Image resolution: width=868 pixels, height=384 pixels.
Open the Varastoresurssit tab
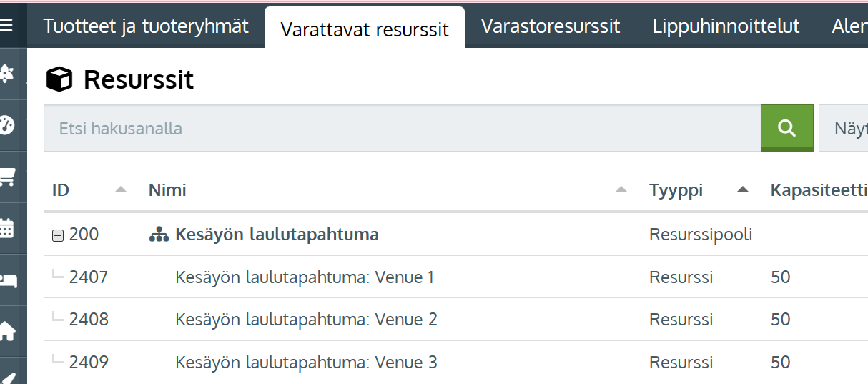click(551, 26)
